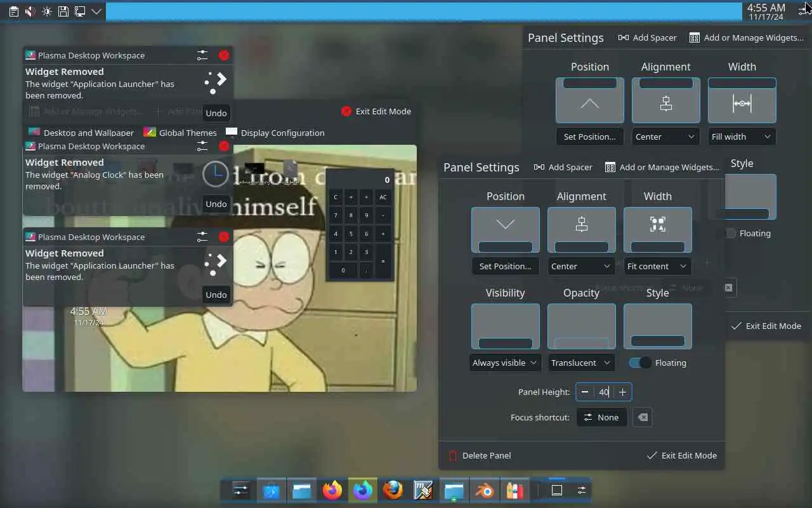Clear the Focus shortcut in front Panel Settings
The image size is (812, 508).
pyautogui.click(x=643, y=417)
